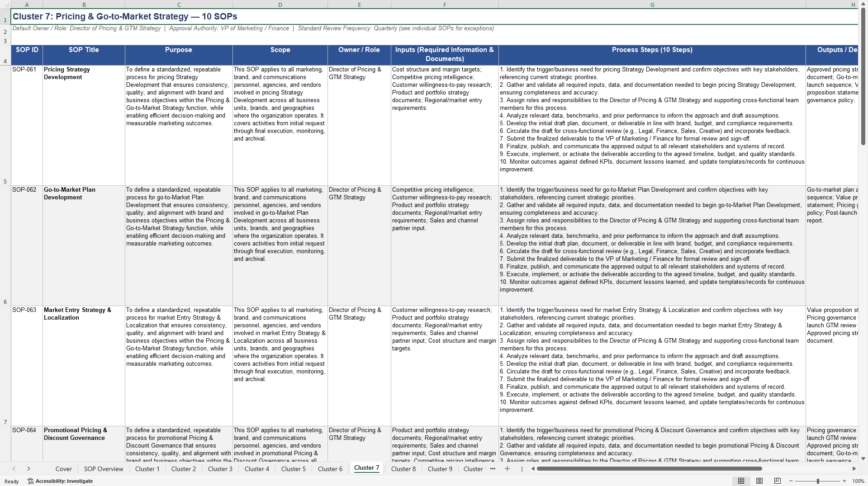Viewport: 868px width, 486px height.
Task: Select cell SOP-062
Action: click(x=27, y=245)
